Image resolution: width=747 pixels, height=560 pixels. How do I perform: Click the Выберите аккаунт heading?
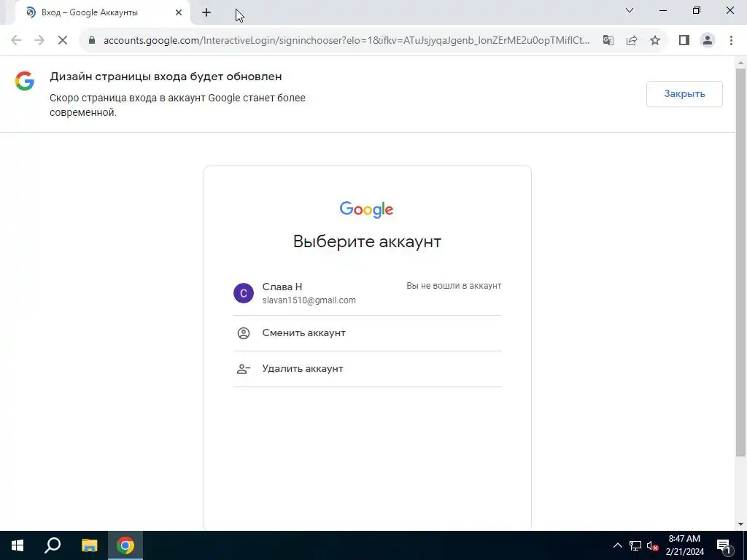367,241
